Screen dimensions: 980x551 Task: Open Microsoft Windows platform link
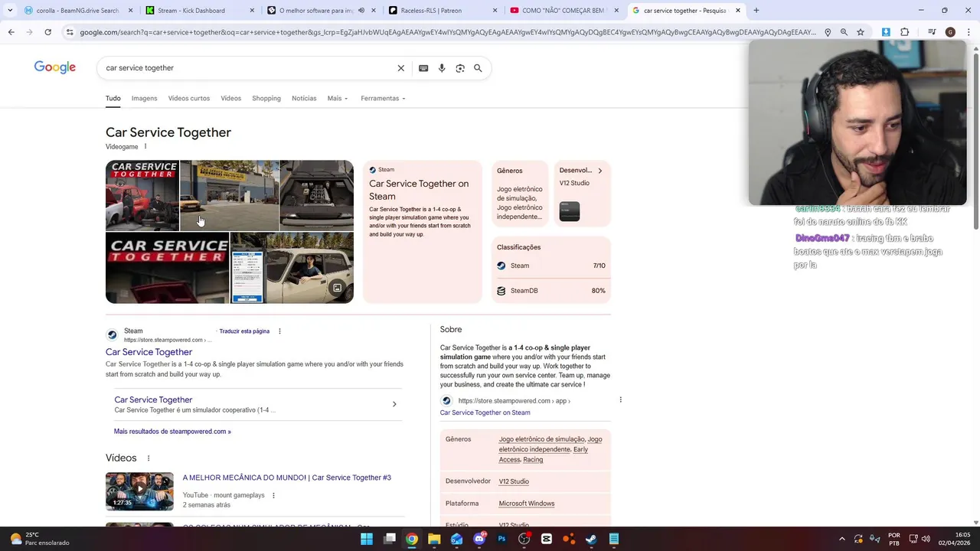(526, 504)
